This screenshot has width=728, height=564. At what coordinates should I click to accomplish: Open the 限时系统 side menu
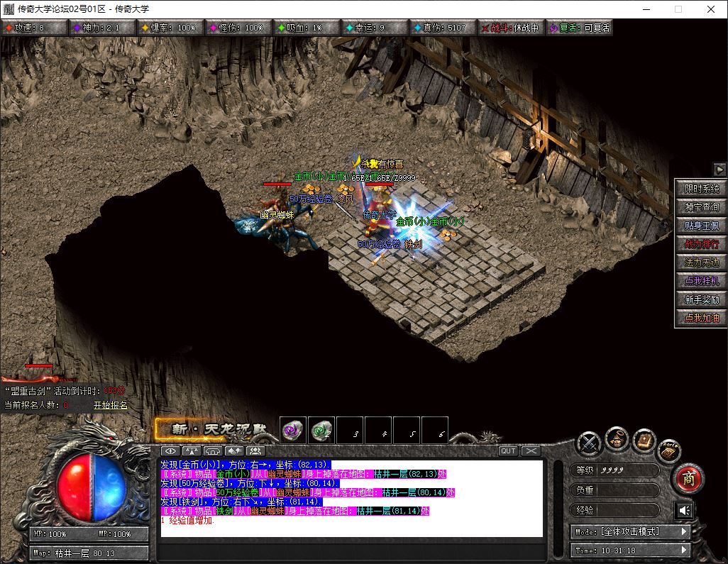(x=702, y=189)
